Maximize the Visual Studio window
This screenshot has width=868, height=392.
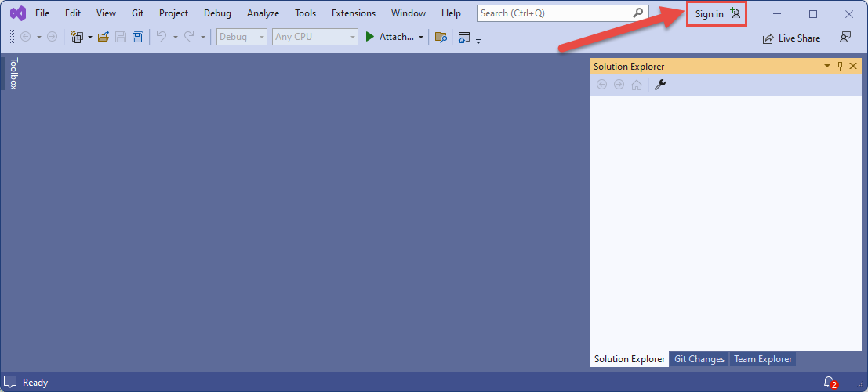(813, 14)
